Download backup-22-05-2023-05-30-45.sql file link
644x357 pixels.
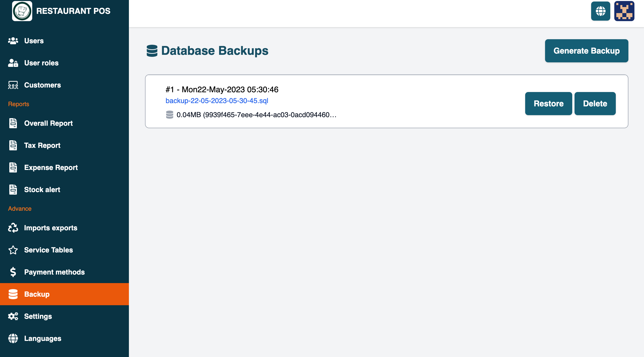pyautogui.click(x=217, y=101)
